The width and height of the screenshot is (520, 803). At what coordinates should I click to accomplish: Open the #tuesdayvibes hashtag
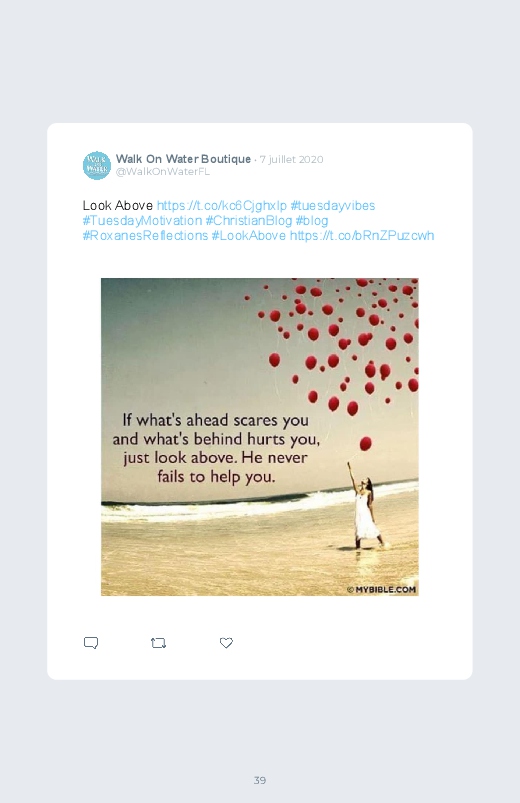click(333, 206)
